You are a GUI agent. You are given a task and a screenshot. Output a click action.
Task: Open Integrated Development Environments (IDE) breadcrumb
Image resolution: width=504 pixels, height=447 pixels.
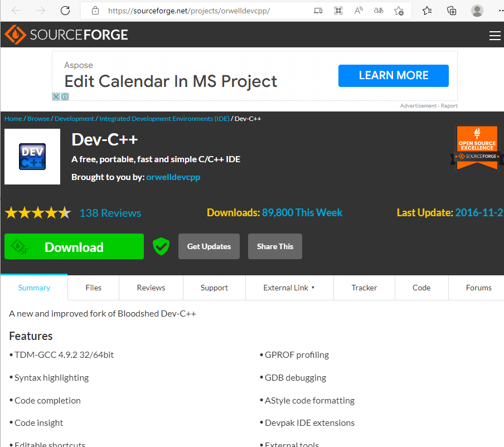click(164, 119)
